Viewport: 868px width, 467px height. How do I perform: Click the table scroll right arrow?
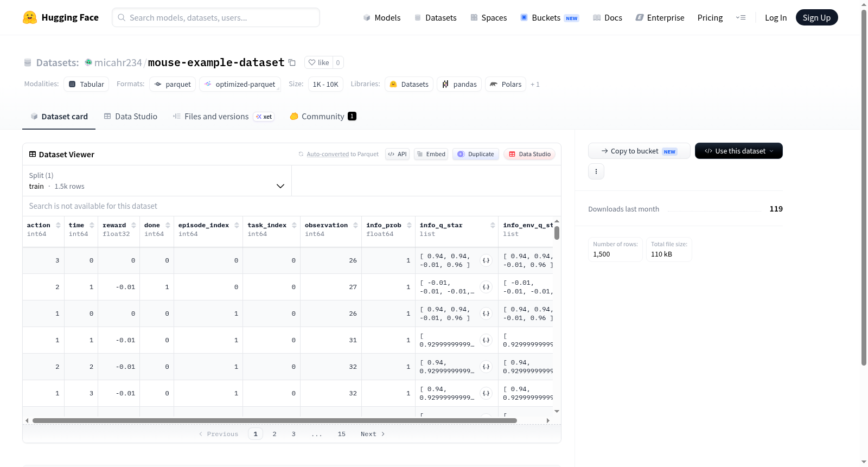tap(548, 420)
